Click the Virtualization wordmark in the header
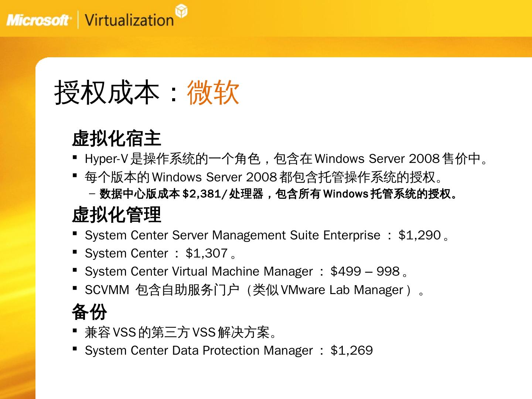The height and width of the screenshot is (399, 532). (x=129, y=20)
